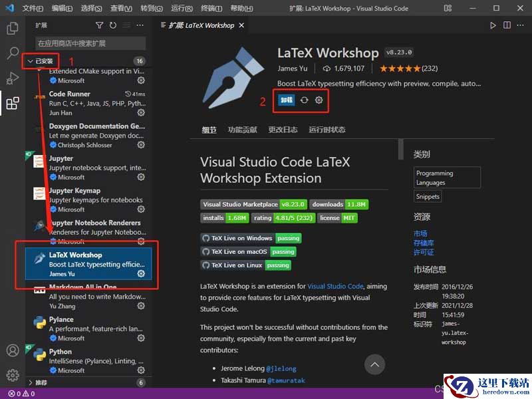Open settings gear on LaTeX Workshop page

pos(319,100)
